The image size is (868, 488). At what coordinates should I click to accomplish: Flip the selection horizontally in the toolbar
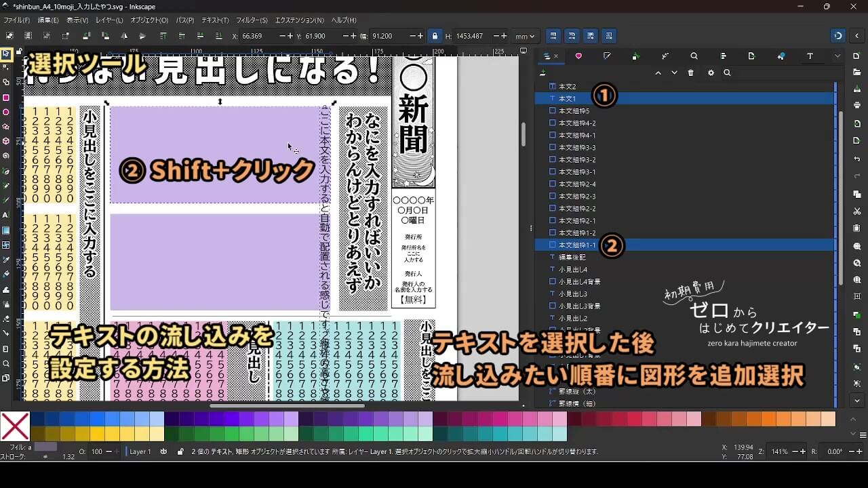[123, 36]
